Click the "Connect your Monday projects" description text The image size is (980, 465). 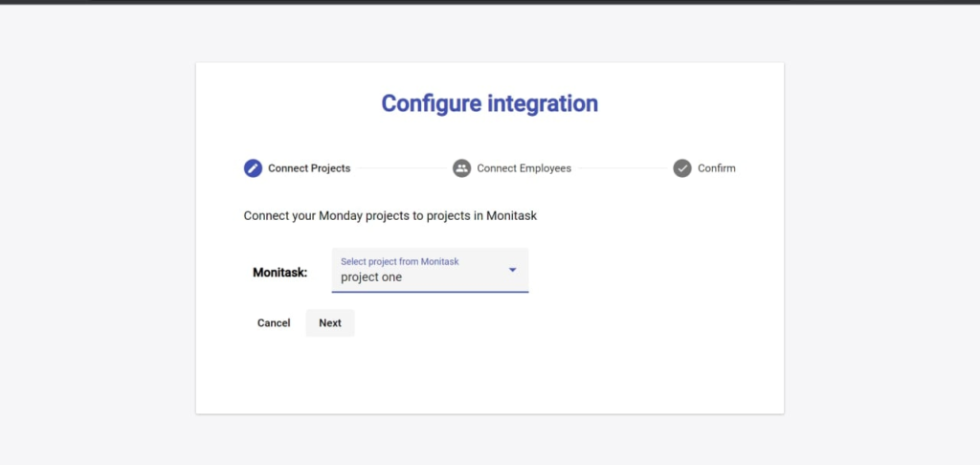390,215
